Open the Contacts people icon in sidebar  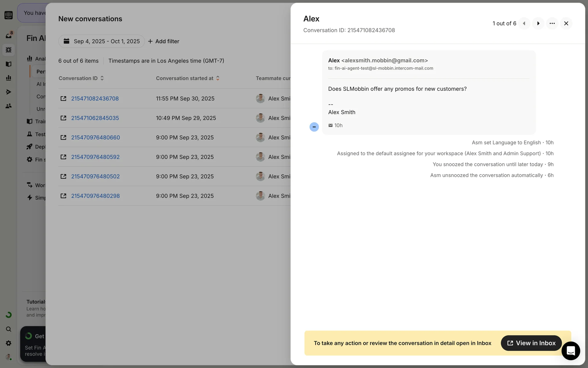tap(9, 106)
